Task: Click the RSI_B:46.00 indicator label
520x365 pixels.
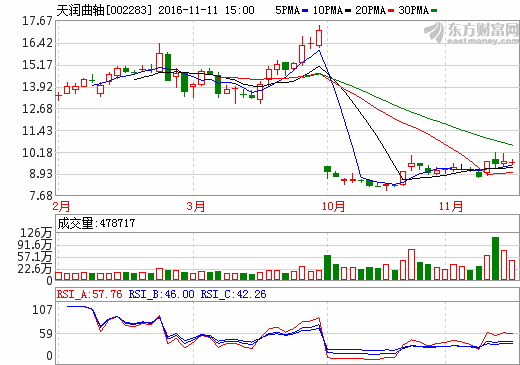Action: (161, 294)
